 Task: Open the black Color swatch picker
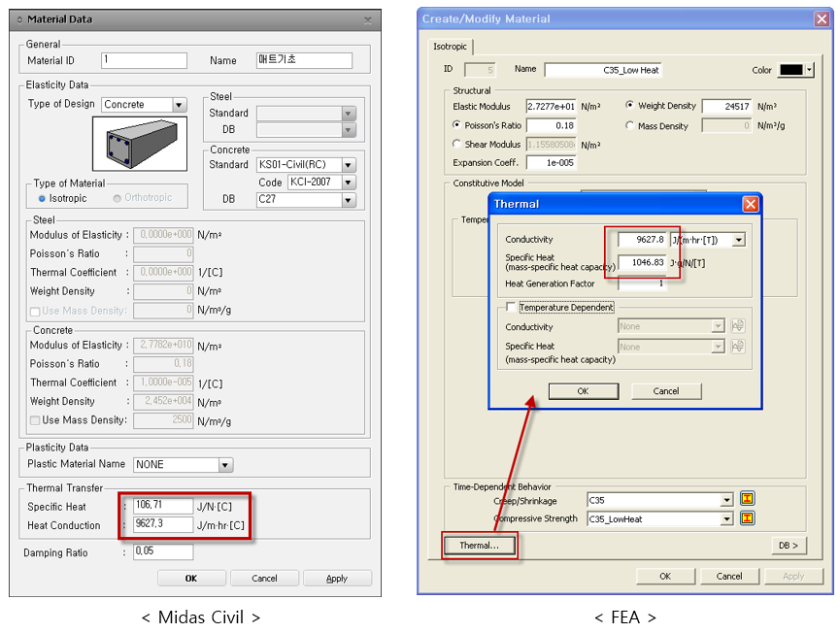pyautogui.click(x=795, y=70)
